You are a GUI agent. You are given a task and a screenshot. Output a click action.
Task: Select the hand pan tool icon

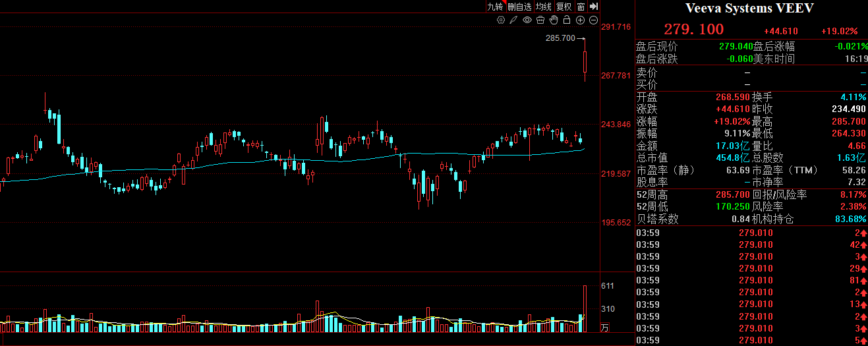tap(554, 20)
